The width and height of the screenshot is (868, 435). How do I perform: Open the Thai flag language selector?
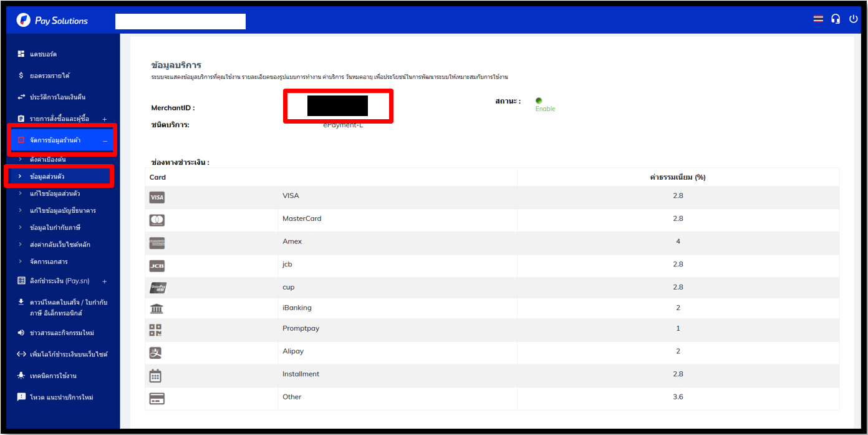click(x=818, y=19)
